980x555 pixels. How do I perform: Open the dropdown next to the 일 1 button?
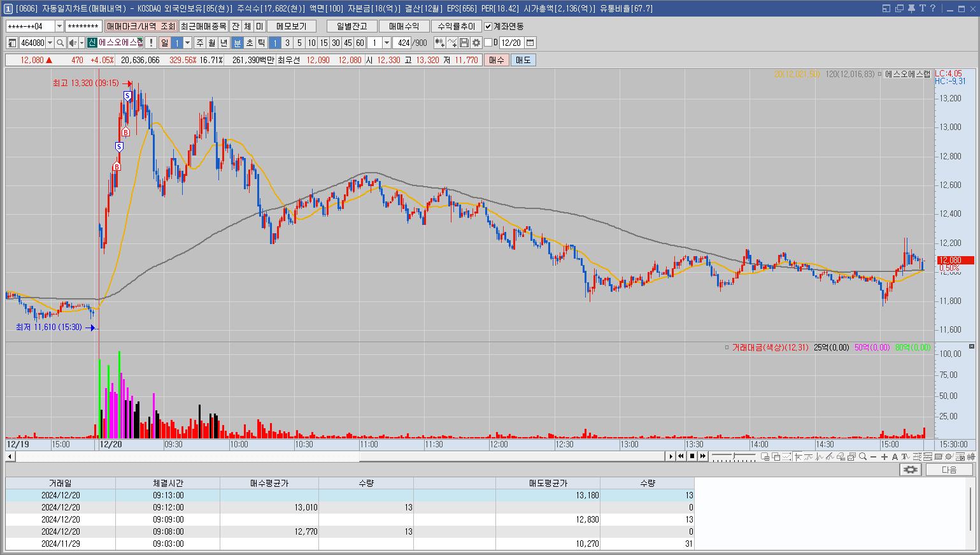coord(187,43)
